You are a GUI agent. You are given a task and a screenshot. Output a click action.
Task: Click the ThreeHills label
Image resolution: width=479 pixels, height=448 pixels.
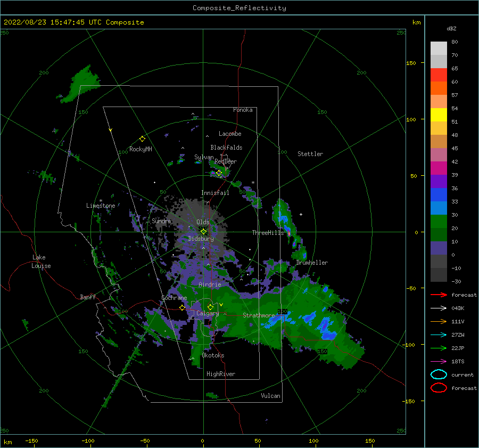(268, 233)
